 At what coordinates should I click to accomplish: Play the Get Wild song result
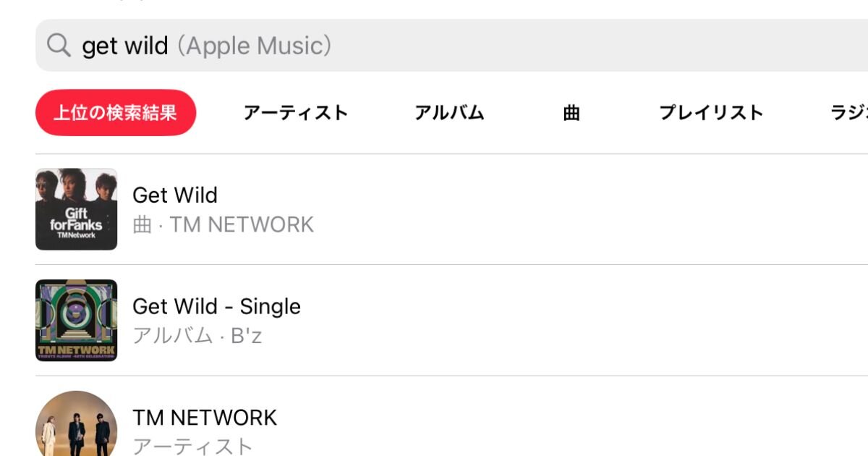pyautogui.click(x=175, y=195)
